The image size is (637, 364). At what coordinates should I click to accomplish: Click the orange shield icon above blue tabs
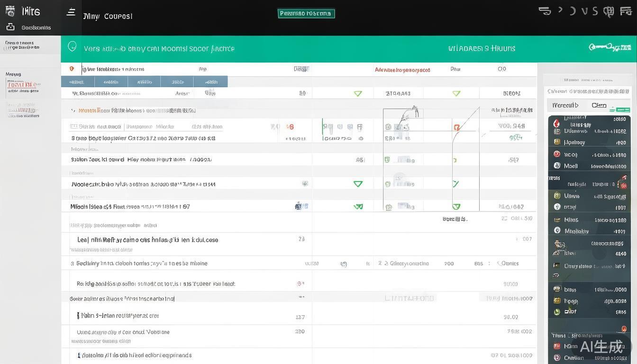[x=72, y=69]
